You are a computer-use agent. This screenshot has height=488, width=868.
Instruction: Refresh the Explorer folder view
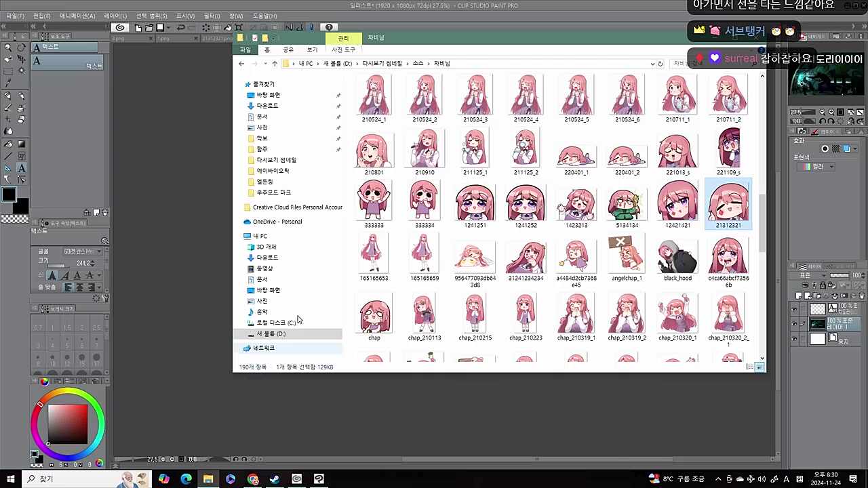660,64
